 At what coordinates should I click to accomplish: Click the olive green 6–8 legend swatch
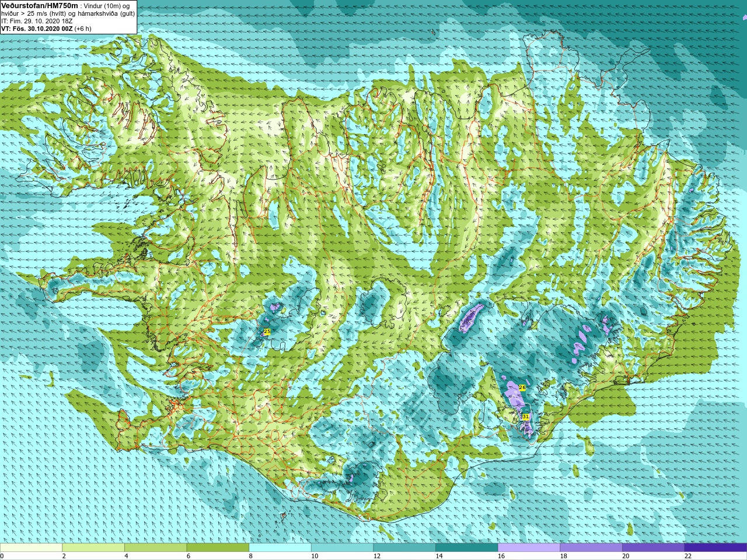(218, 548)
